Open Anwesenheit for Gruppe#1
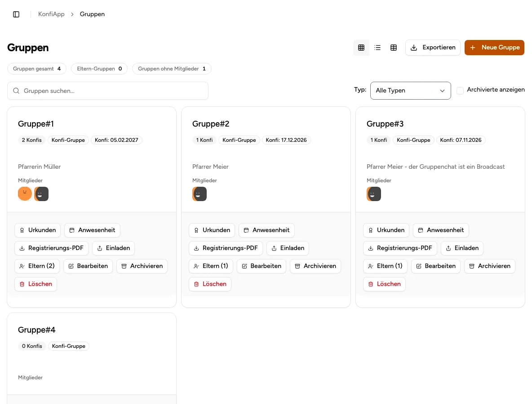This screenshot has height=404, width=532. coord(92,230)
